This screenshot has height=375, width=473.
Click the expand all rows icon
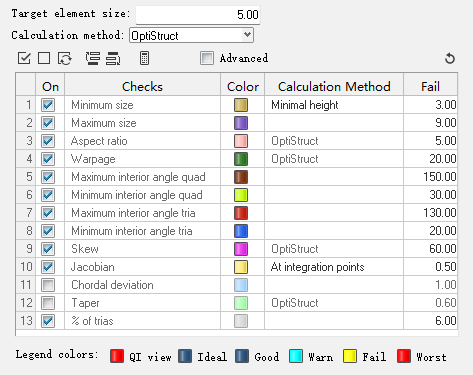[93, 58]
